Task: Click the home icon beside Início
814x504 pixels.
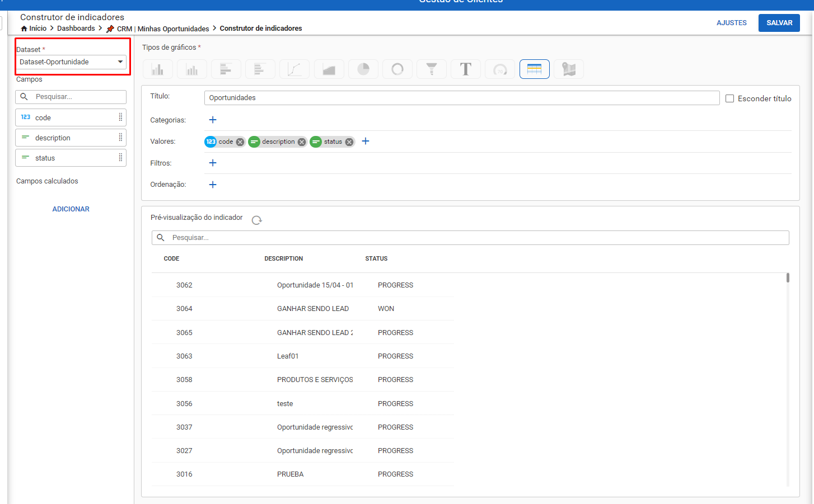Action: pos(24,29)
